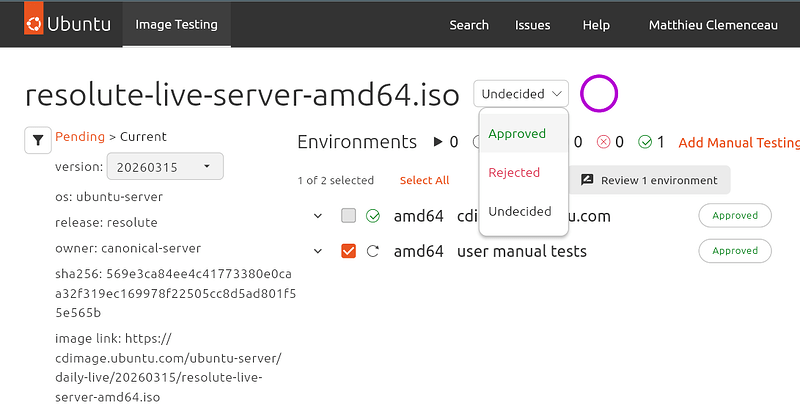The image size is (800, 410).
Task: Click the running play-triangle status icon
Action: [438, 142]
